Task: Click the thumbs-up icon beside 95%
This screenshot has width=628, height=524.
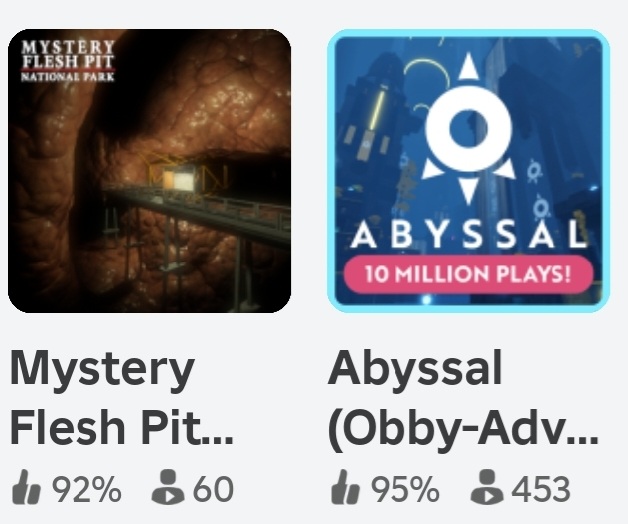Action: coord(345,487)
